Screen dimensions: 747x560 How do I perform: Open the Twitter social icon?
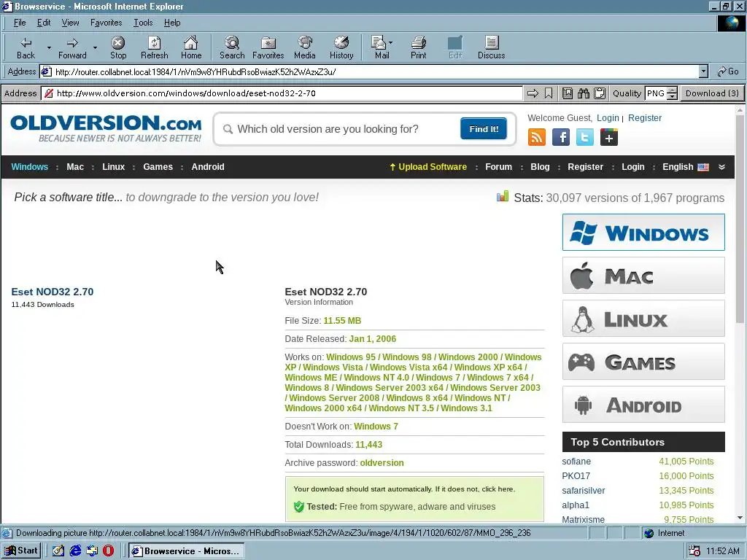point(584,137)
